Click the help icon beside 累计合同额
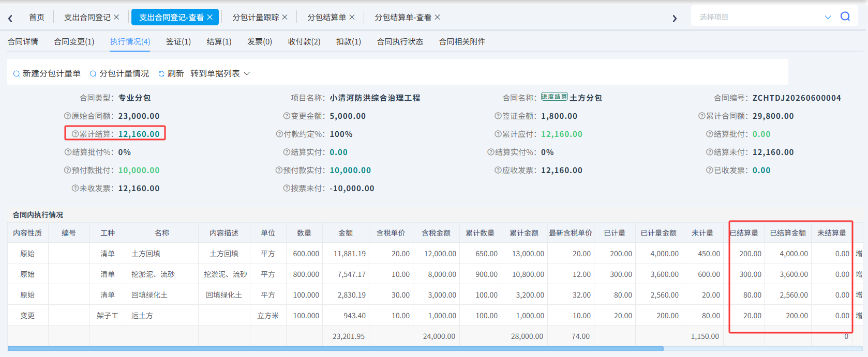Image resolution: width=868 pixels, height=357 pixels. pos(701,116)
